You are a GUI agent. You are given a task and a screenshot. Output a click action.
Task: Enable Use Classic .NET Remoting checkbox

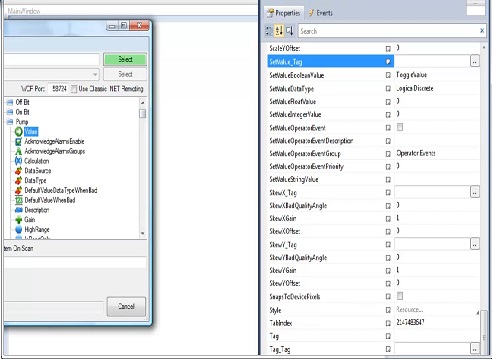click(74, 89)
